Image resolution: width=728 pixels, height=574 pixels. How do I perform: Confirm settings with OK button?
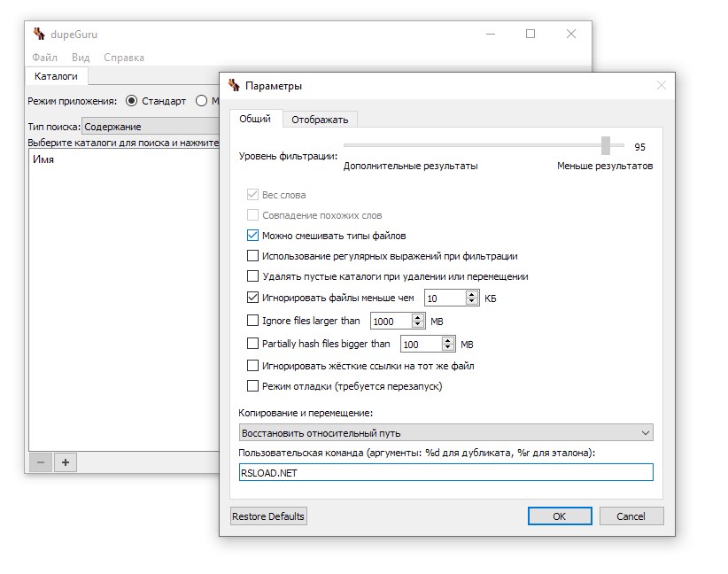(x=560, y=516)
